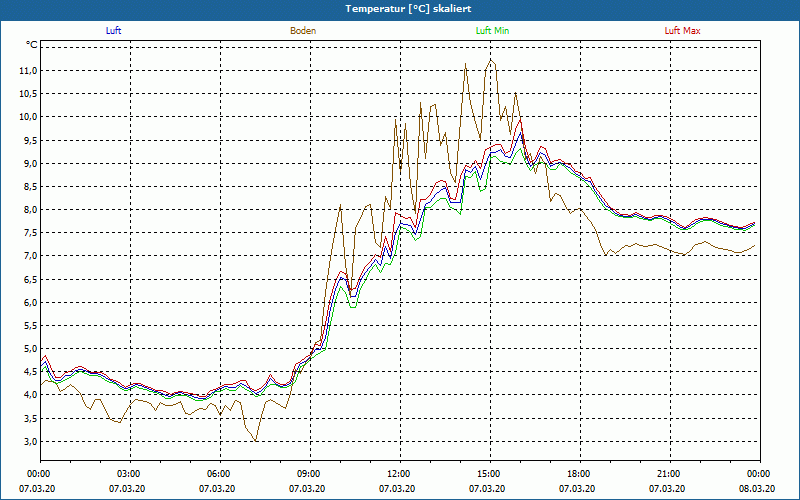Click the 8,0 y-axis value
The image size is (800, 500).
[x=30, y=210]
